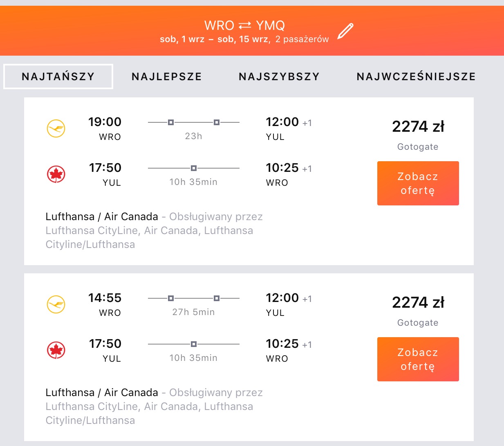Click Lufthansa logo in first offer
The width and height of the screenshot is (504, 446).
(56, 128)
